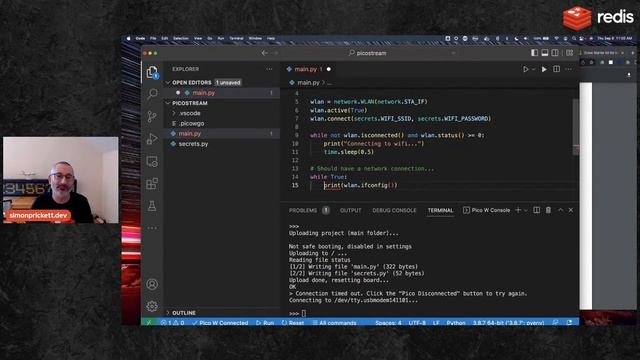Image resolution: width=640 pixels, height=360 pixels.
Task: Open the Run and Debug view
Action: click(152, 139)
